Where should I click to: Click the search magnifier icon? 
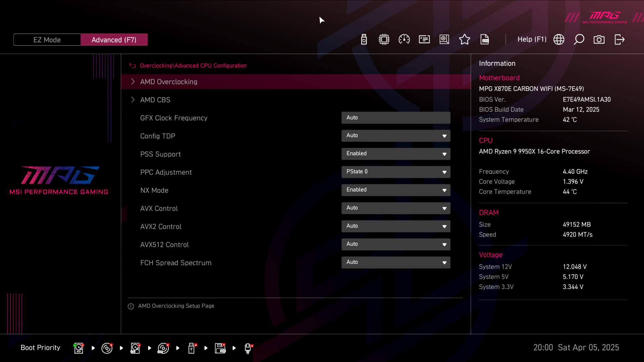[x=579, y=40]
